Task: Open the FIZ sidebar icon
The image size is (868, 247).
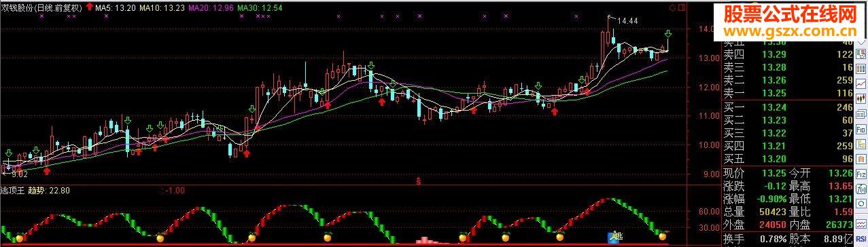Action: [861, 174]
